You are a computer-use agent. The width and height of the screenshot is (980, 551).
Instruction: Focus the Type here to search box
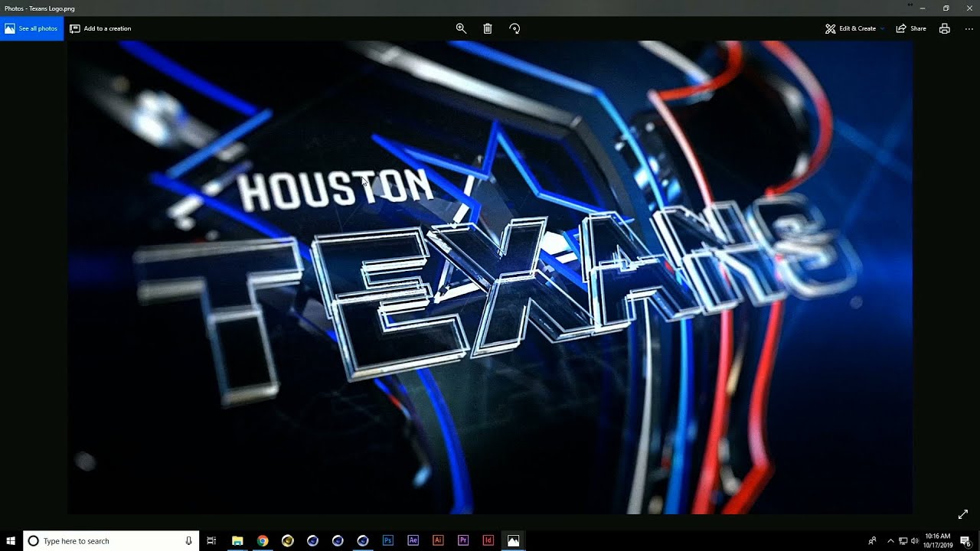[x=111, y=540]
